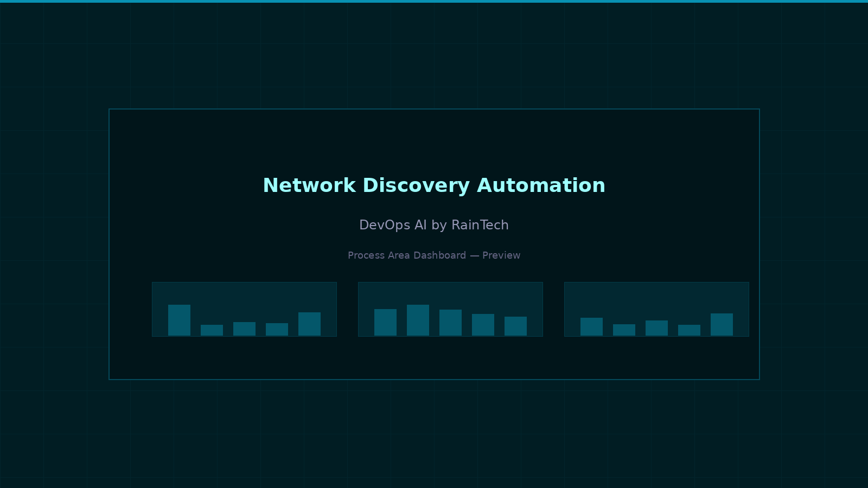This screenshot has height=488, width=868.
Task: Click the tallest bar in the left chart
Action: (179, 320)
